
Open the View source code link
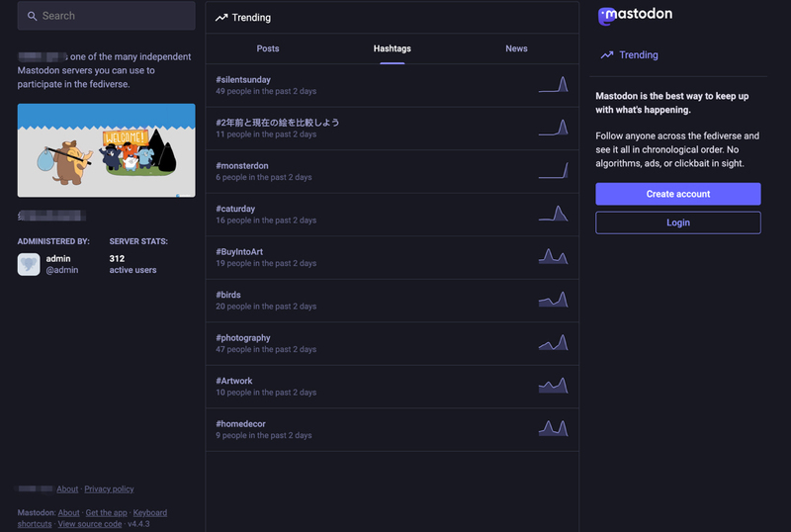pos(90,524)
